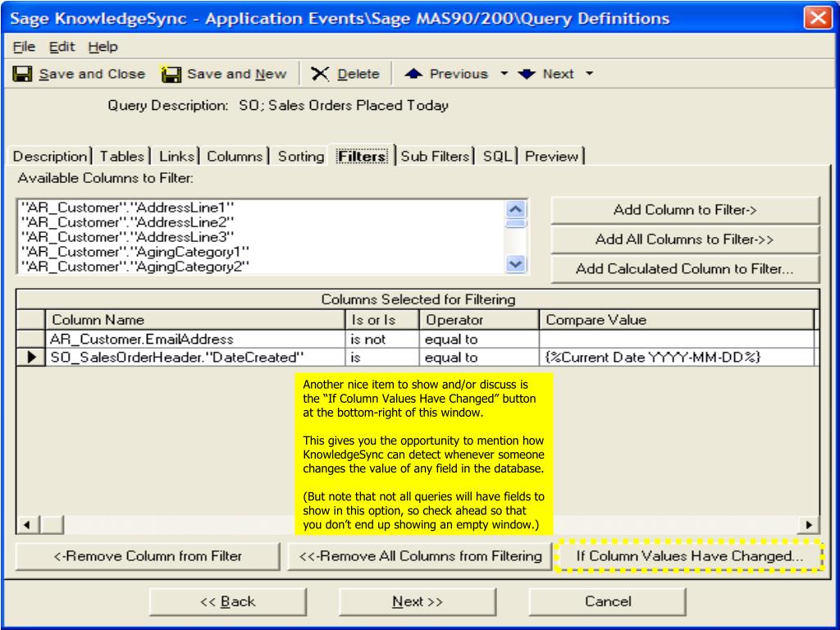840x630 pixels.
Task: Click If Column Values Have Changed button
Action: tap(689, 556)
